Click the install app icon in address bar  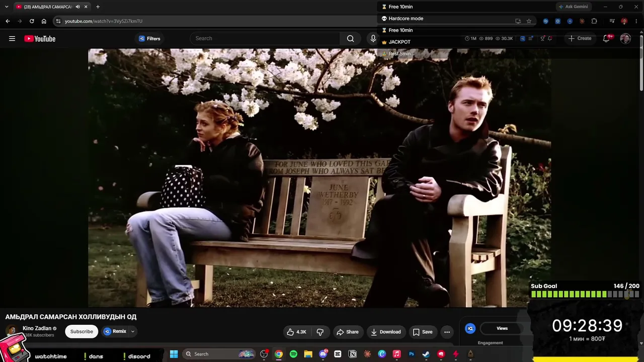coord(518,21)
